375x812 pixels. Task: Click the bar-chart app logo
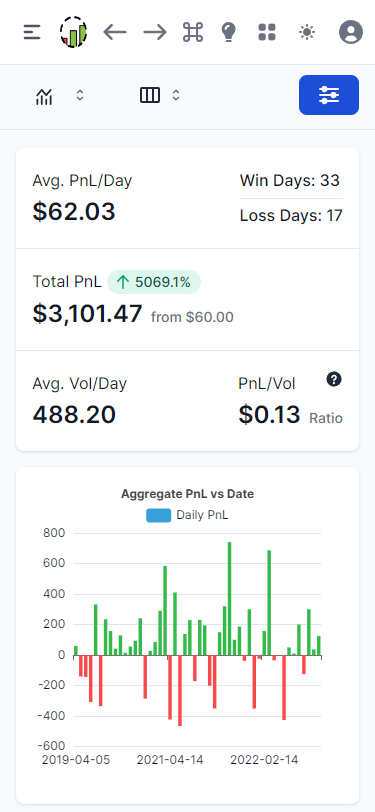[73, 32]
